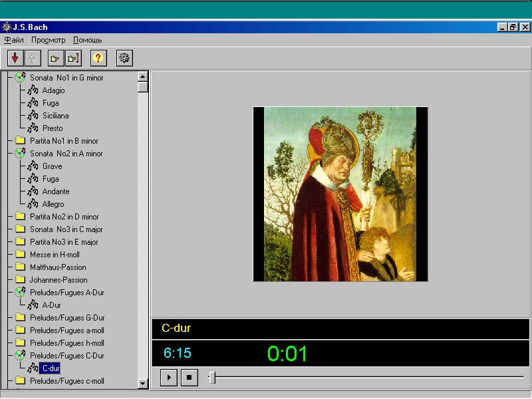This screenshot has width=532, height=399.
Task: Click the gear icon in the toolbar
Action: [x=124, y=58]
